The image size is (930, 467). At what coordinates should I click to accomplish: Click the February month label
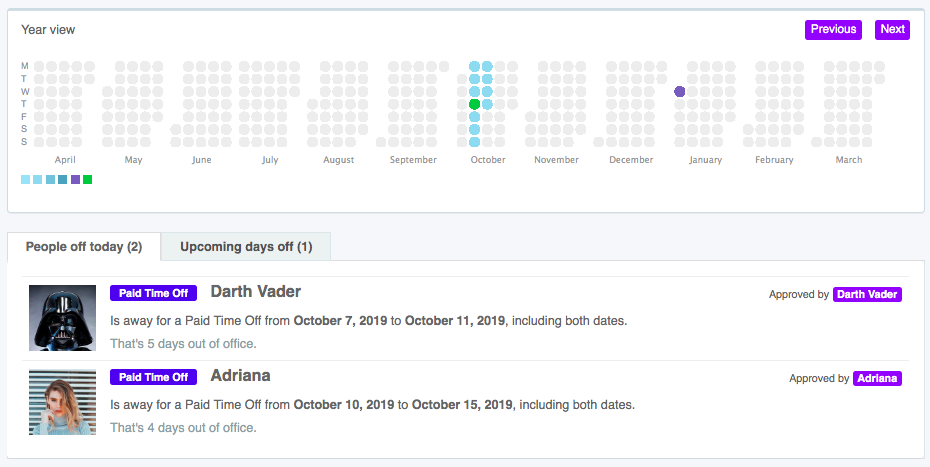(774, 160)
